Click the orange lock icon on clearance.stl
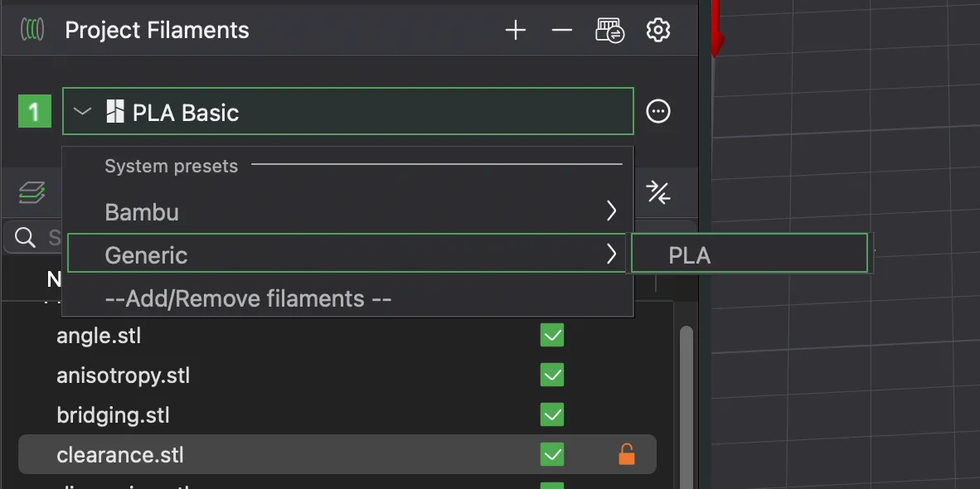This screenshot has width=980, height=489. click(627, 454)
